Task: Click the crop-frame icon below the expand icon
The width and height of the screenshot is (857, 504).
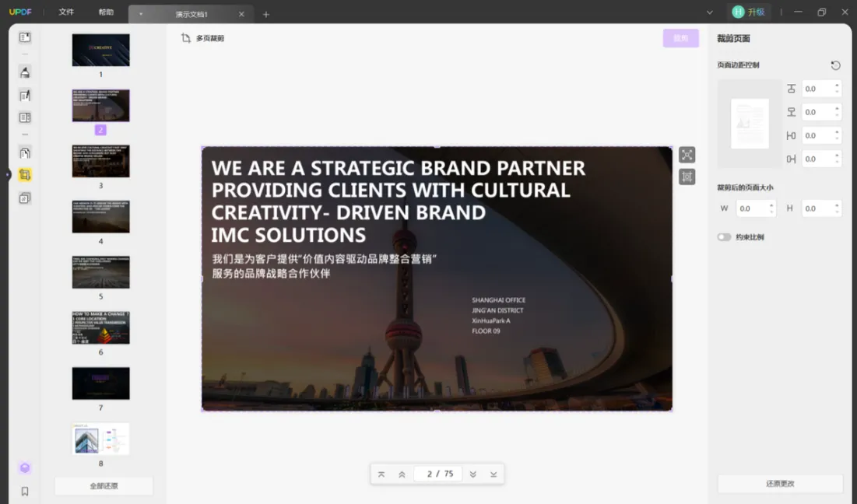Action: [687, 177]
